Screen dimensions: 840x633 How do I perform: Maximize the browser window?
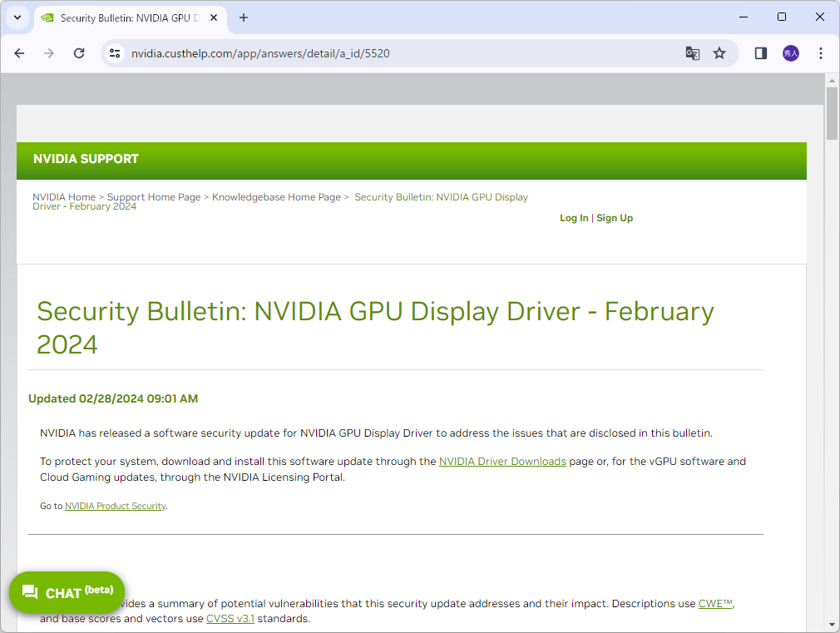(x=782, y=17)
